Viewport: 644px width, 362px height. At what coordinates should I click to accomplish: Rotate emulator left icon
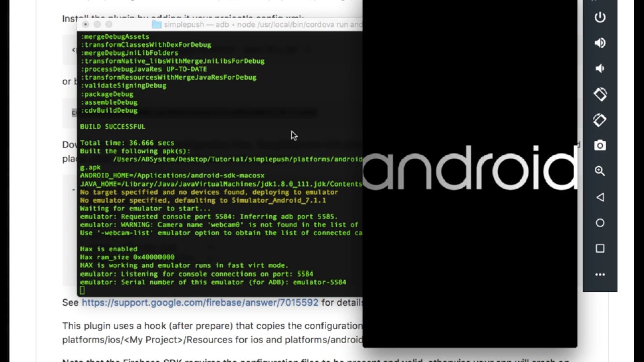pyautogui.click(x=600, y=94)
